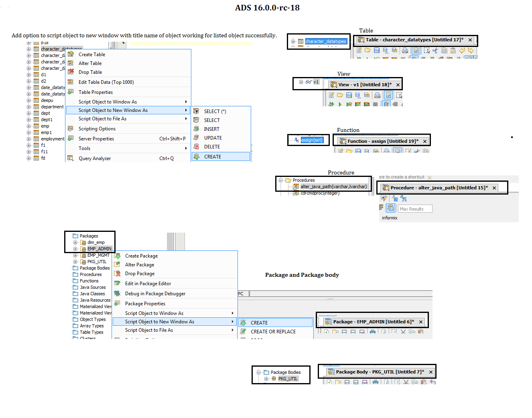Viewport: 532px width, 418px height.
Task: Expand the deepu table node
Action: (x=29, y=100)
